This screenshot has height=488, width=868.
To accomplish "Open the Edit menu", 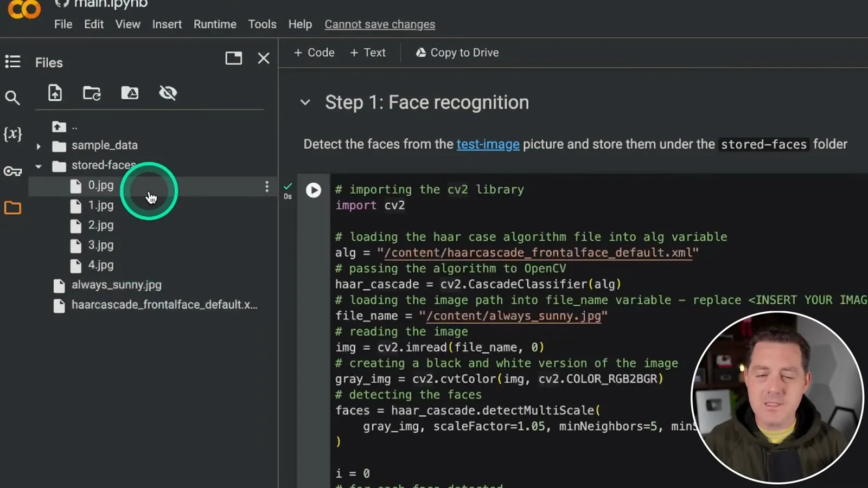I will (x=94, y=24).
